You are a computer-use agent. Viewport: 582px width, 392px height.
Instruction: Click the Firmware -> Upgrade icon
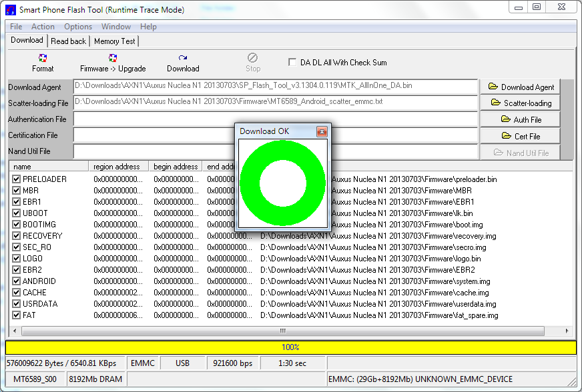[113, 58]
